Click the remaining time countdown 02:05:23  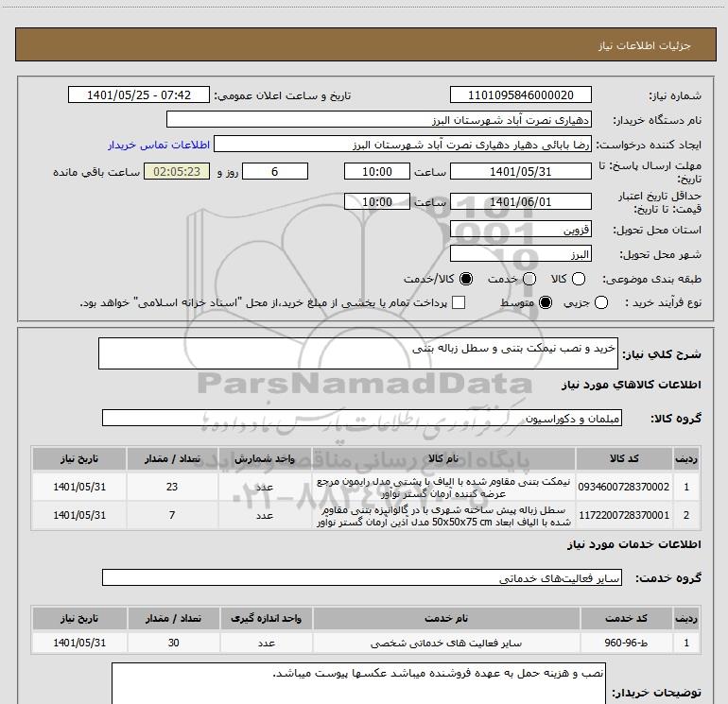point(177,171)
